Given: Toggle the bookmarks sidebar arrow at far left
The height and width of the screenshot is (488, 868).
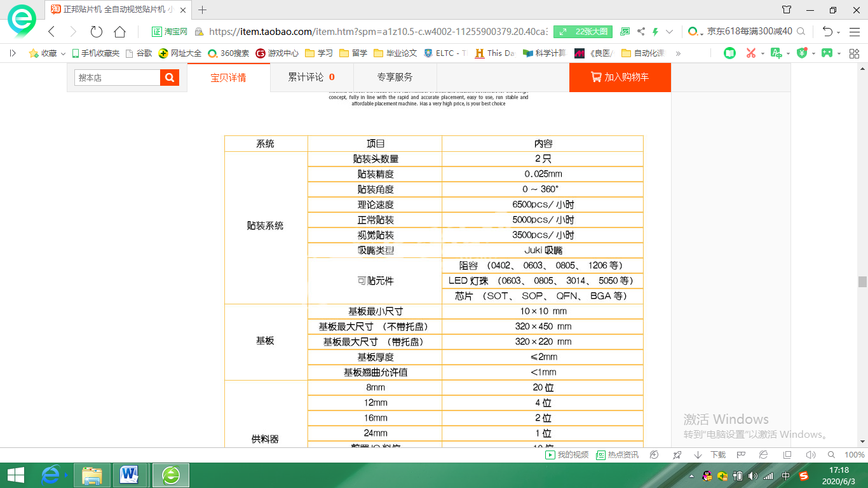Looking at the screenshot, I should pos(13,53).
